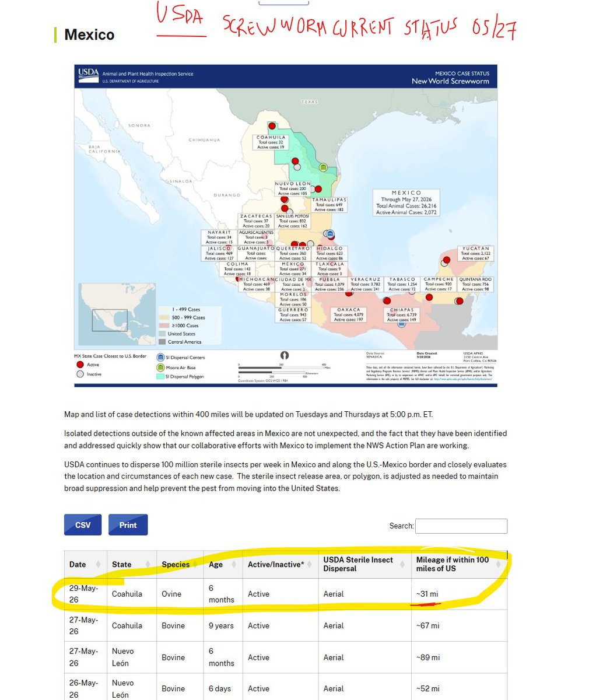Click the Chiapas case count box on map
Image resolution: width=589 pixels, height=700 pixels.
pyautogui.click(x=402, y=315)
